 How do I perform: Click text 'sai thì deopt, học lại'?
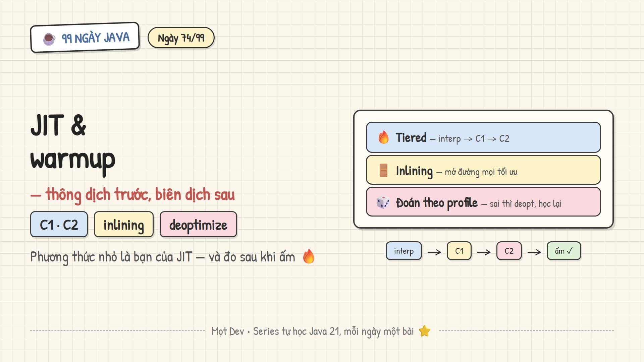(x=526, y=204)
